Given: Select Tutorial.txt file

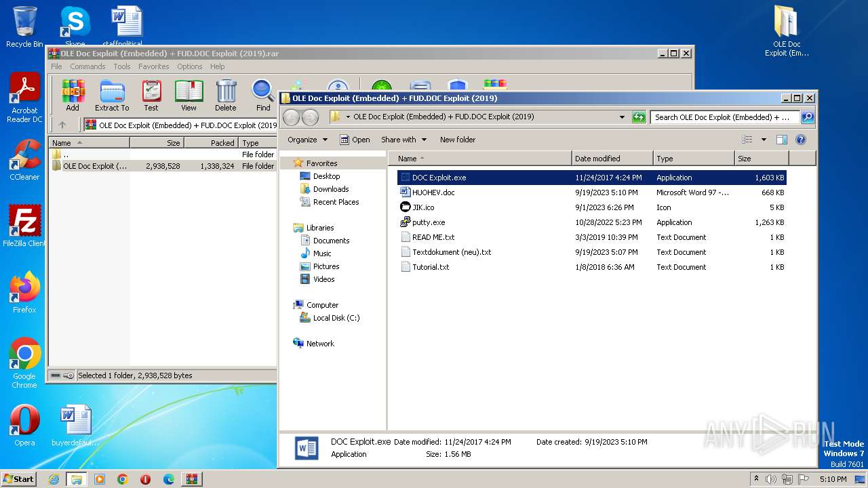Looking at the screenshot, I should click(x=591, y=267).
